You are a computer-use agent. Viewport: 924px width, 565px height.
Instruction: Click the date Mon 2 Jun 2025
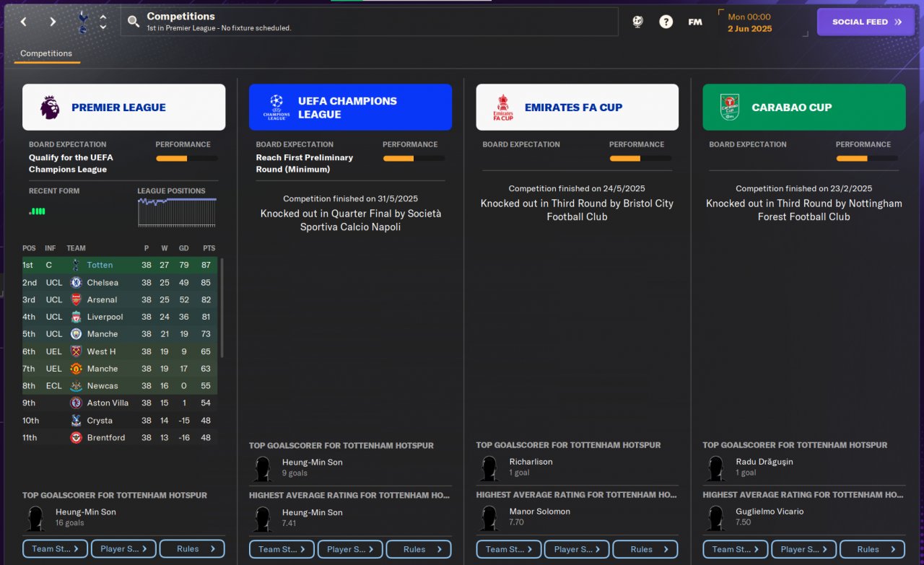(749, 22)
